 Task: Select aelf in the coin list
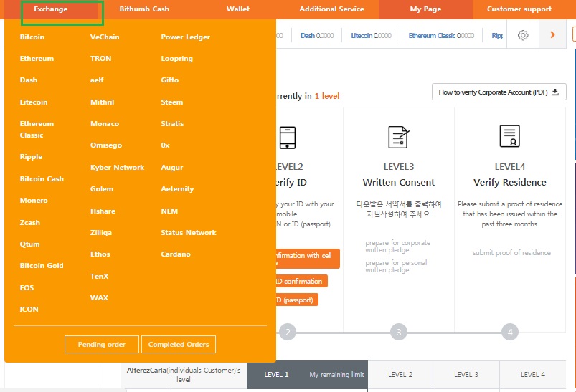click(97, 80)
